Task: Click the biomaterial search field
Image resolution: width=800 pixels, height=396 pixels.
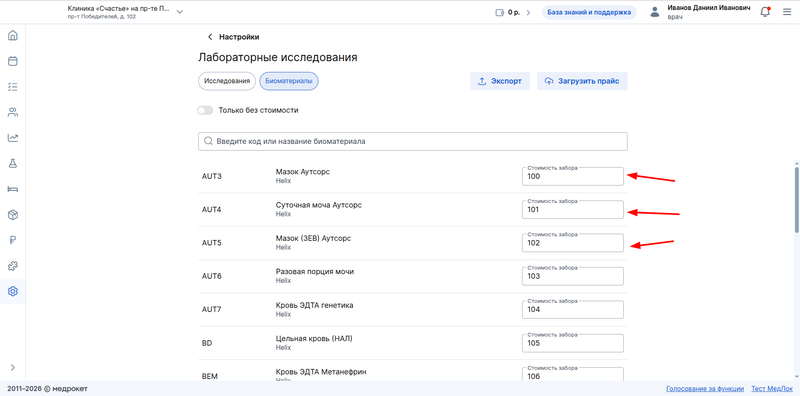Action: [413, 141]
